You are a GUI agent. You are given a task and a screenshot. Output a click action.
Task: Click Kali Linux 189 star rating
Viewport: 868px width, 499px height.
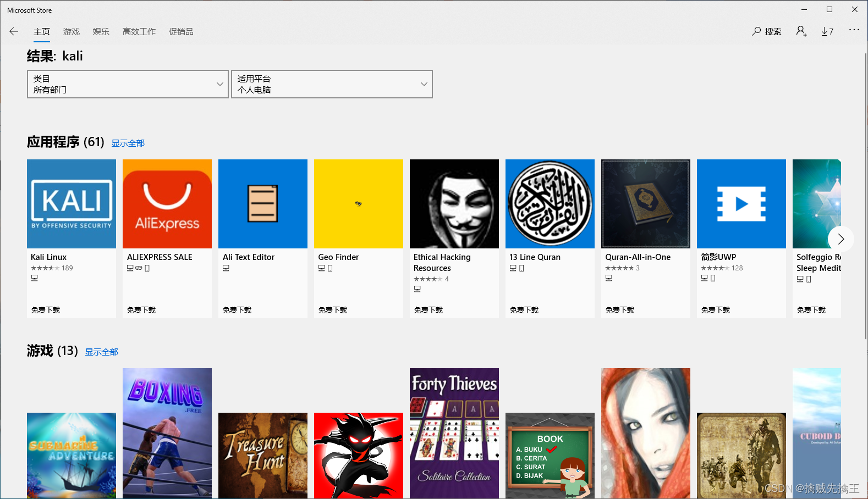52,268
